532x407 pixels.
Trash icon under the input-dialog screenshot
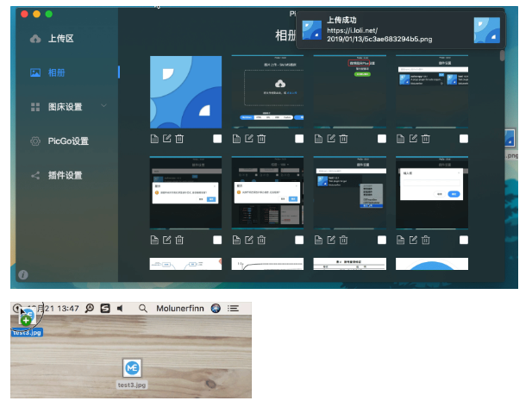pos(425,240)
